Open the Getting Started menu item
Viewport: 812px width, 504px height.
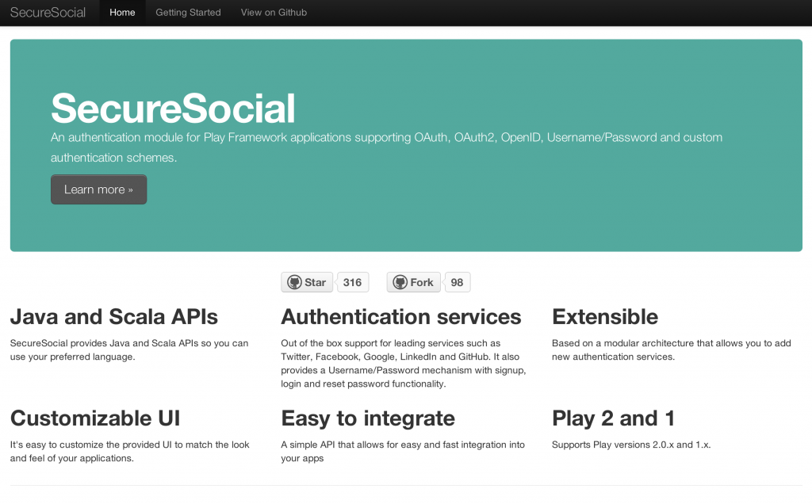point(188,13)
